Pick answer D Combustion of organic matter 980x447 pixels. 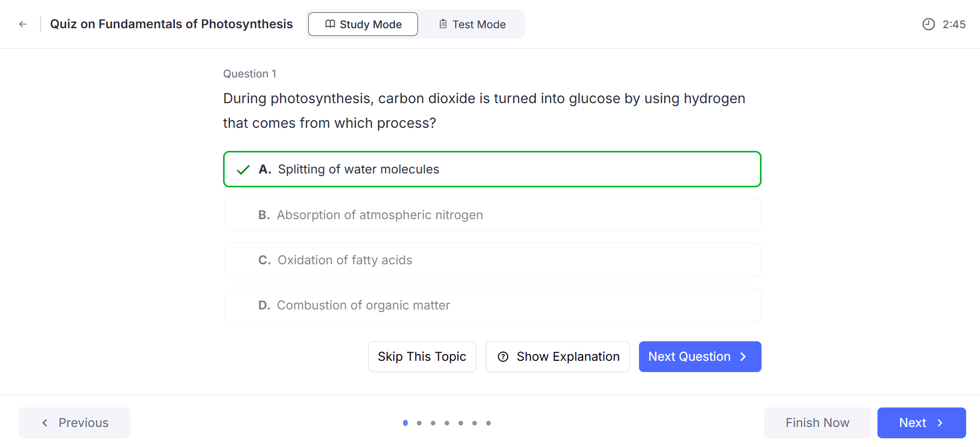coord(492,305)
